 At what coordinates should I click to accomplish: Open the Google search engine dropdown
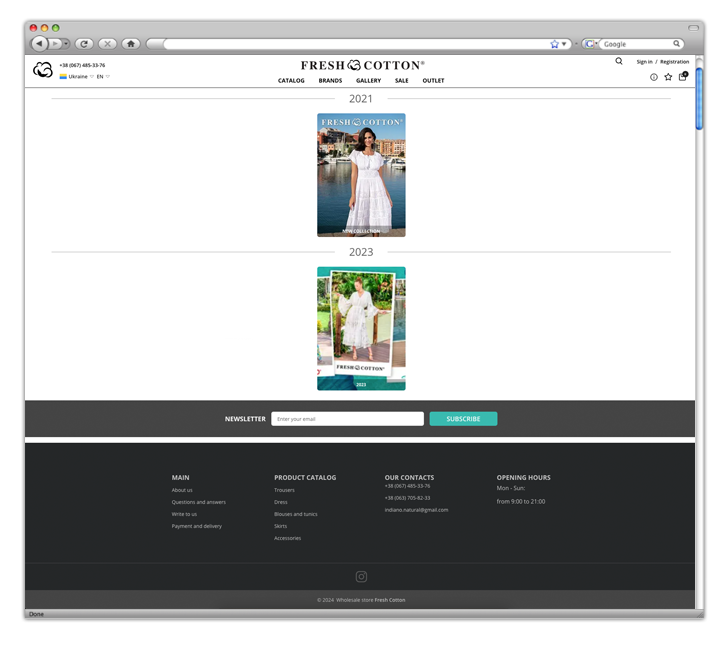click(591, 44)
